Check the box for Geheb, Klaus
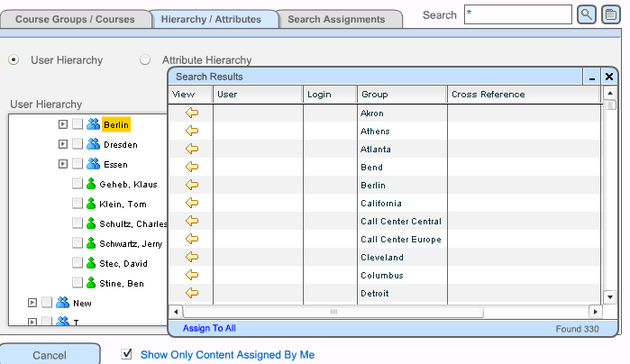630x364 pixels. click(78, 185)
